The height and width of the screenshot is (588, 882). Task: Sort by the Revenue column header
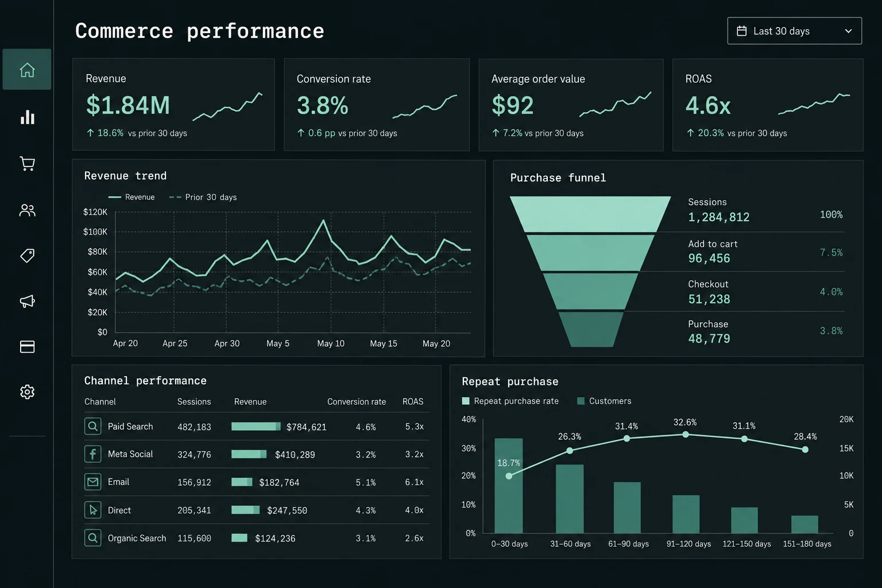tap(250, 402)
